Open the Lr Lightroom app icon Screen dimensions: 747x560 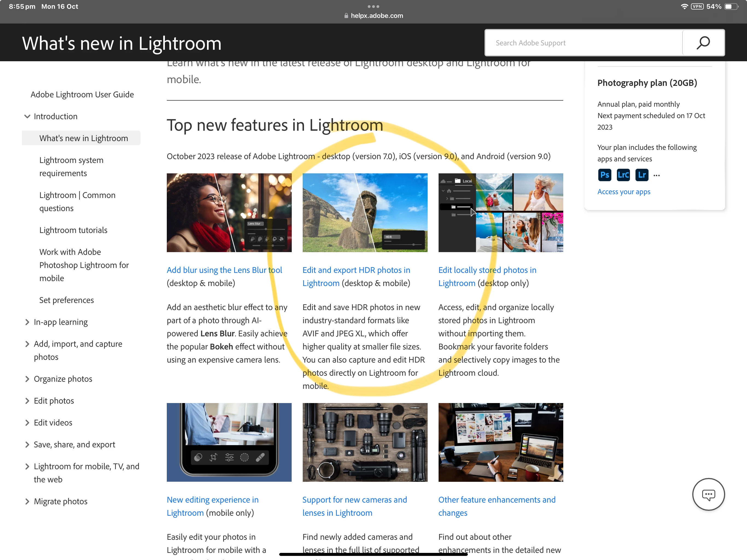[642, 175]
